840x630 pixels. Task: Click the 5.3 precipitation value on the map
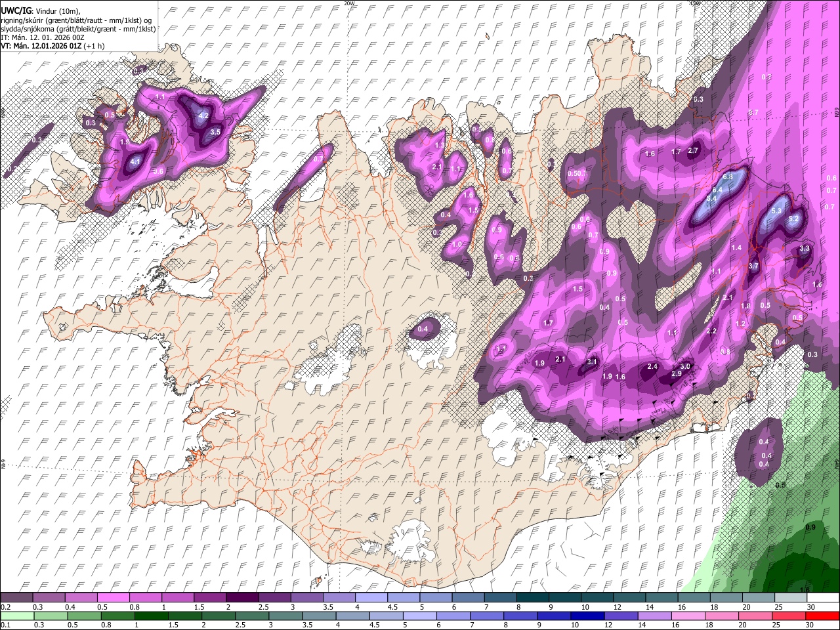pyautogui.click(x=776, y=211)
